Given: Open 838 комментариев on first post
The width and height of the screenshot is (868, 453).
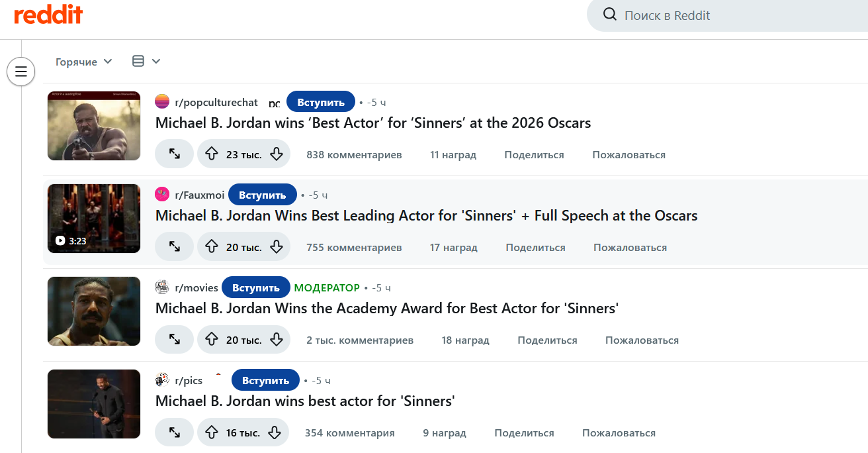Looking at the screenshot, I should [x=354, y=155].
